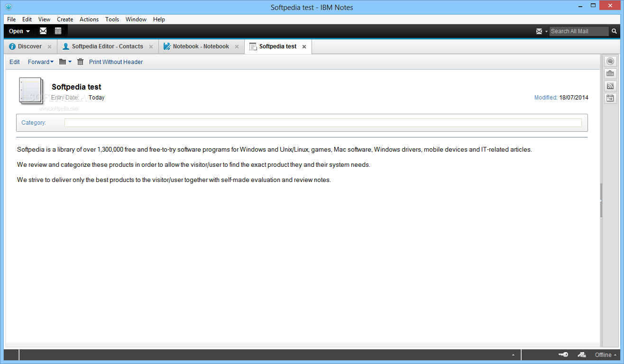Open the Tools menu

[112, 19]
